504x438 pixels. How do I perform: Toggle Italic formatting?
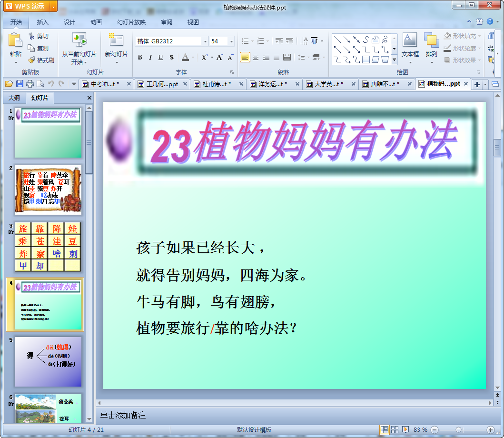coord(150,57)
